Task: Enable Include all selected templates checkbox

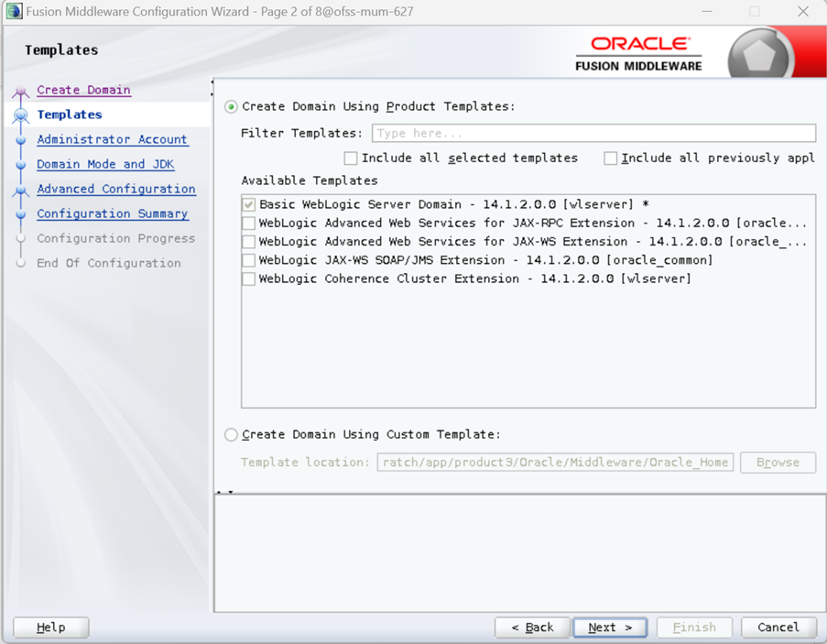Action: click(351, 158)
